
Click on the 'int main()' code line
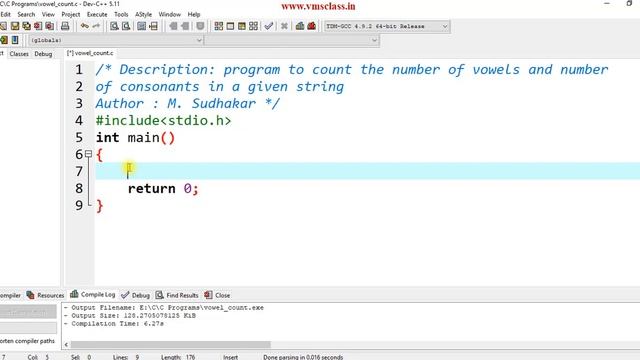(x=135, y=138)
